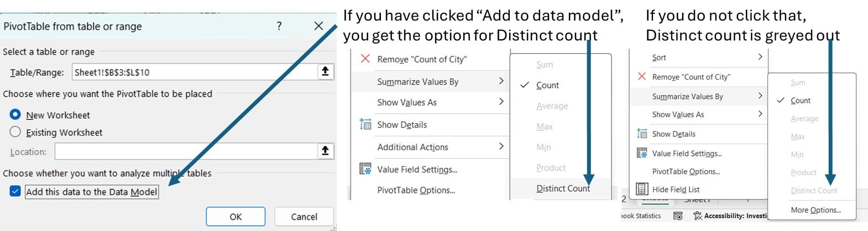Click the Show Details icon above Additional Actions
This screenshot has width=868, height=231.
point(365,124)
